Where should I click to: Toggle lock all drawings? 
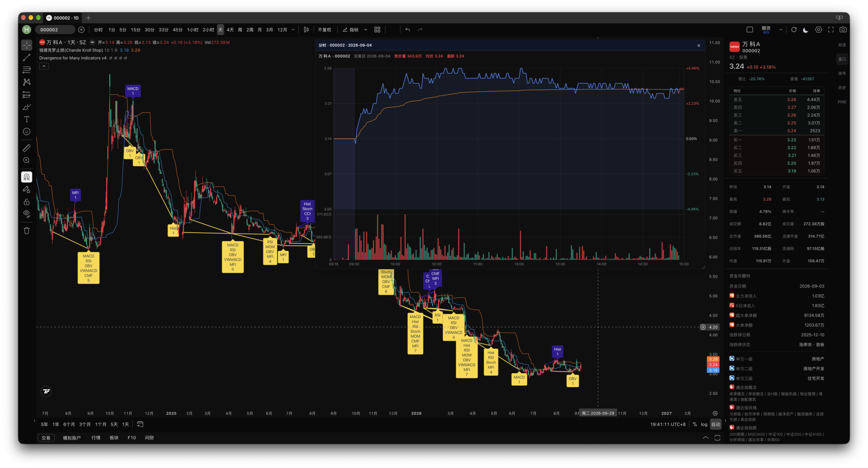pyautogui.click(x=27, y=202)
